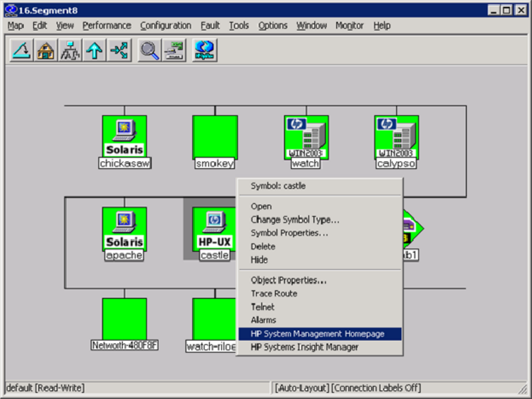Click the magnifying glass toolbar icon
The height and width of the screenshot is (399, 532).
point(149,50)
